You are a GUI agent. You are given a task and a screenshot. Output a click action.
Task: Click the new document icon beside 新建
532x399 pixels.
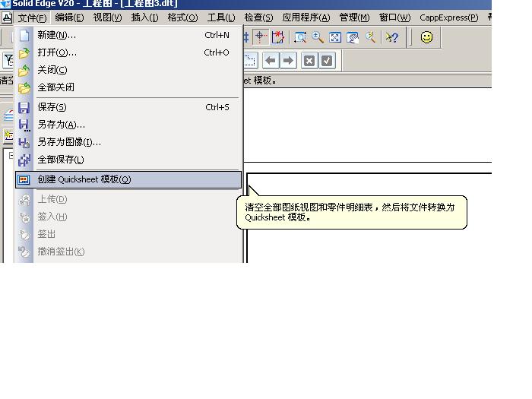(x=24, y=35)
